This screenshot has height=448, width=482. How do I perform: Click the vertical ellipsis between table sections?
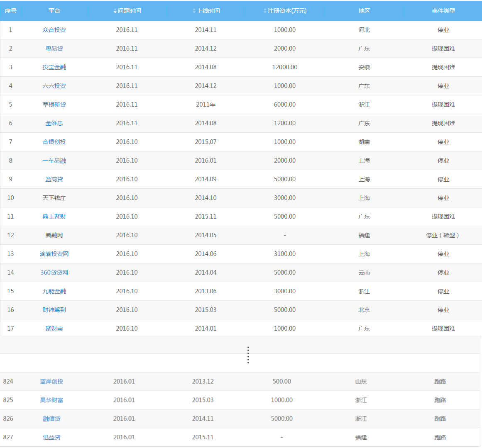tap(248, 355)
